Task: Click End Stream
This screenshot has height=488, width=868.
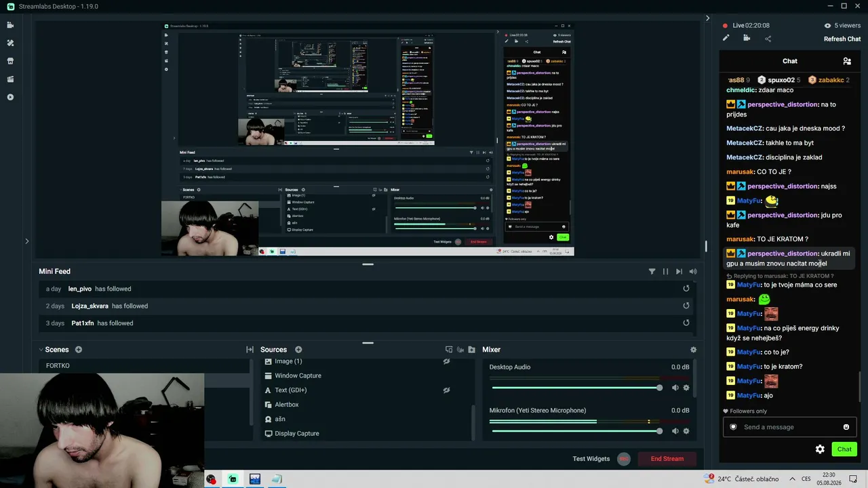Action: (667, 459)
